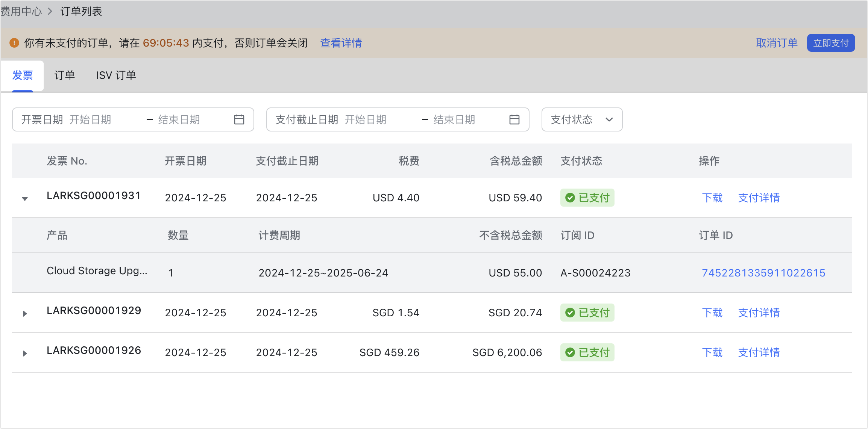Open 查看详情 link in the banner
868x429 pixels.
(341, 43)
